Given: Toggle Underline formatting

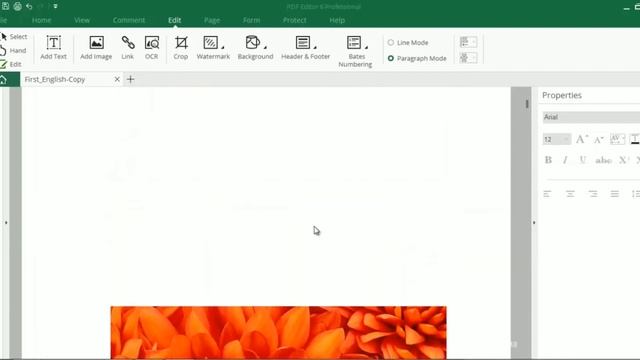Looking at the screenshot, I should [582, 160].
